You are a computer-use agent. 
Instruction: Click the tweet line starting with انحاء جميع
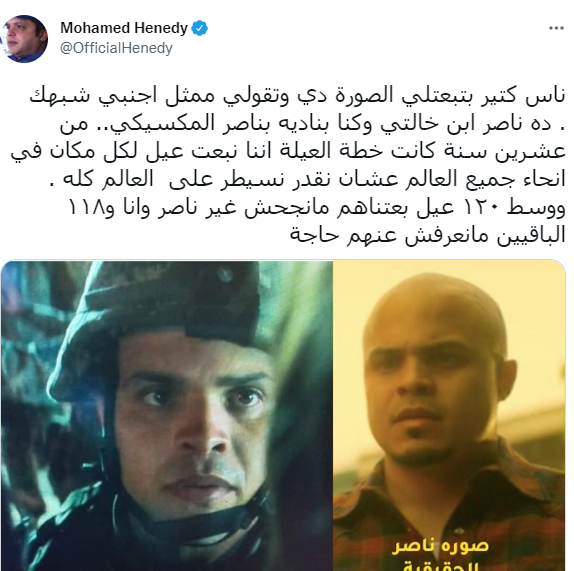pos(308,180)
